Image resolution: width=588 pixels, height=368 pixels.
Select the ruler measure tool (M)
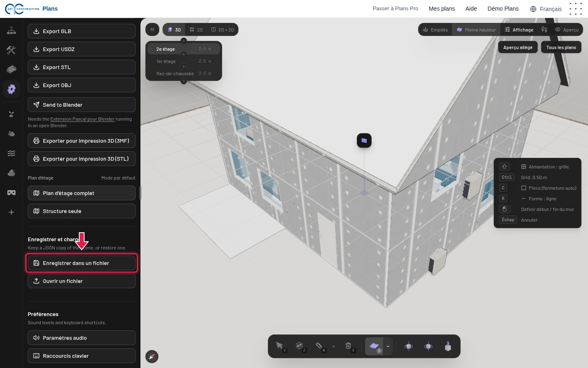click(319, 346)
